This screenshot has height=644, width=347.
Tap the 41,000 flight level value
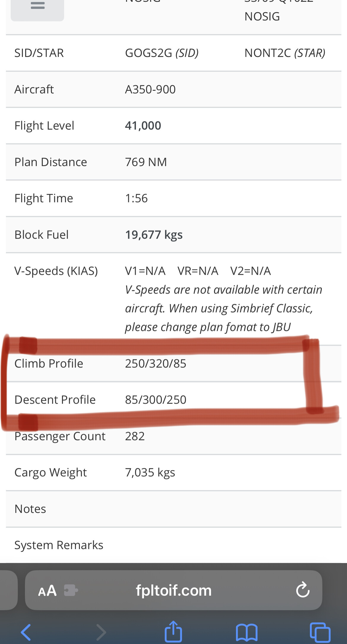coord(143,126)
